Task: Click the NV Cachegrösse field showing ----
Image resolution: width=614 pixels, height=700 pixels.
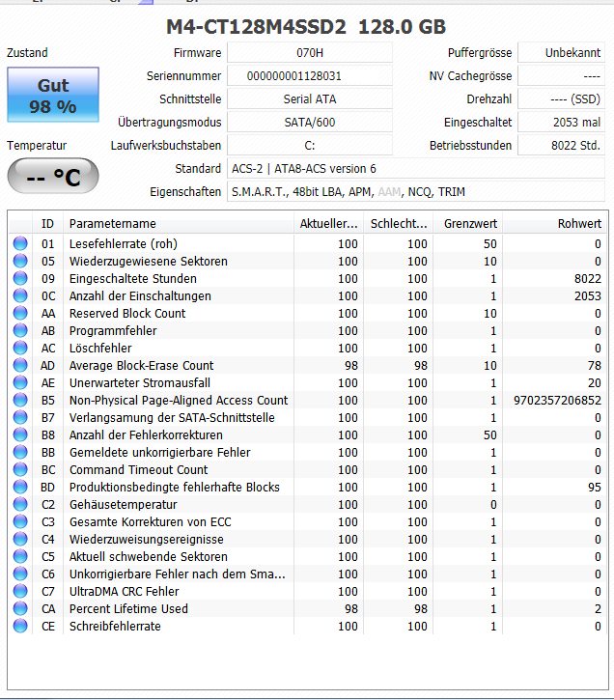Action: coord(561,76)
